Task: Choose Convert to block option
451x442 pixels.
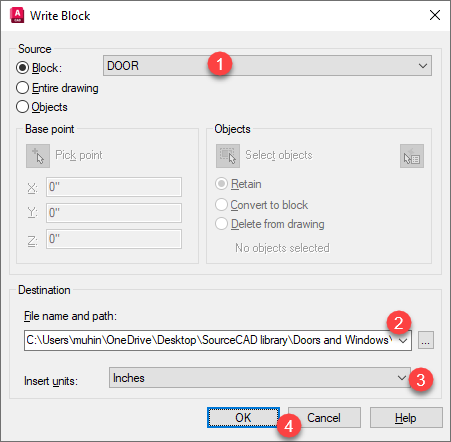Action: coord(221,204)
